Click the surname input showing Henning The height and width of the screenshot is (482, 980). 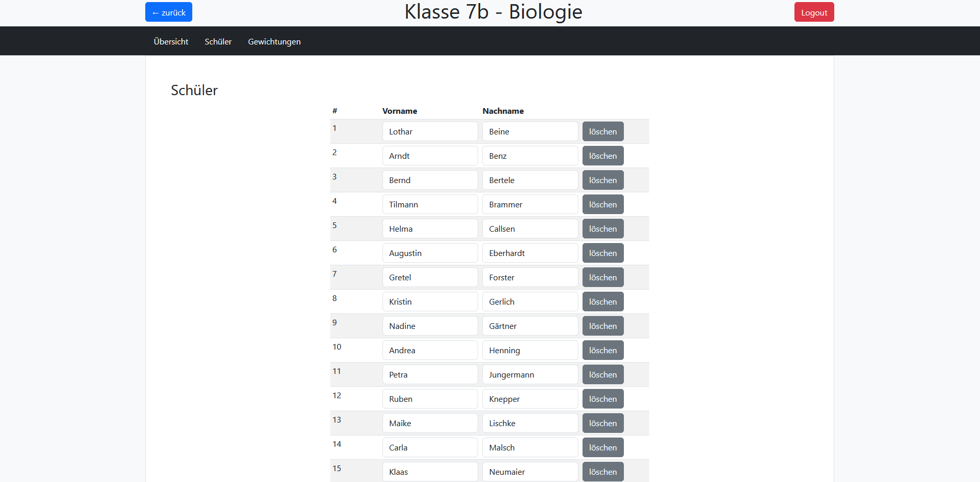pyautogui.click(x=530, y=350)
